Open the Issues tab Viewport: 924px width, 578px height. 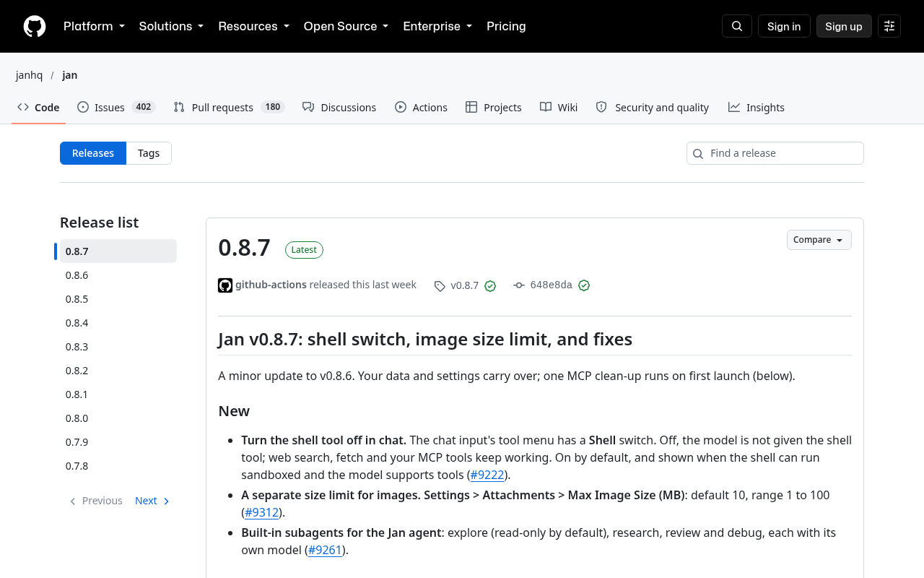(115, 107)
